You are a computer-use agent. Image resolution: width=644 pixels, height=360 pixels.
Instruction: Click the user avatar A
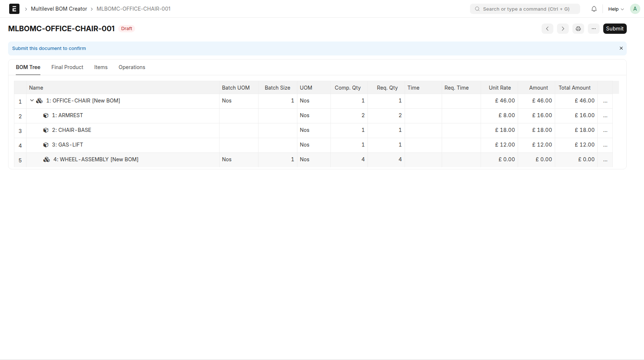coord(635,9)
